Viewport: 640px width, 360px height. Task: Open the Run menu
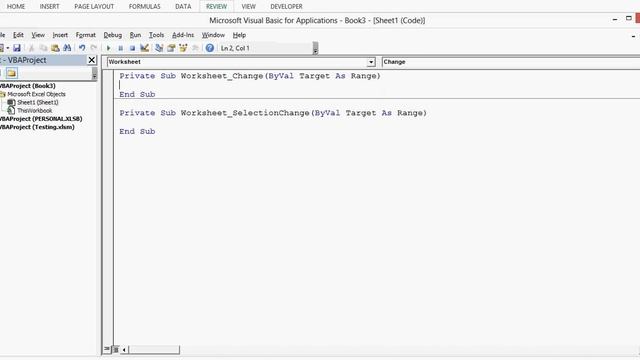[x=135, y=35]
